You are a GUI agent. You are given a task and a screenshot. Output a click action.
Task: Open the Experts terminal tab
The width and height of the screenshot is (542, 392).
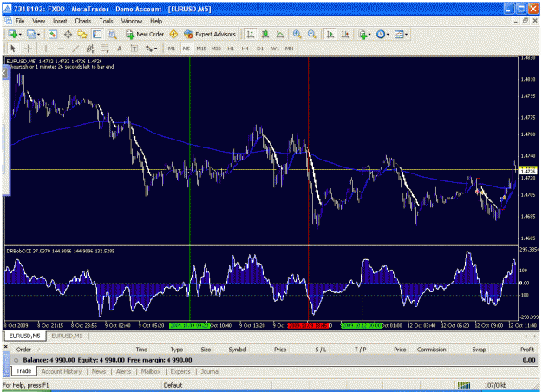click(x=180, y=371)
